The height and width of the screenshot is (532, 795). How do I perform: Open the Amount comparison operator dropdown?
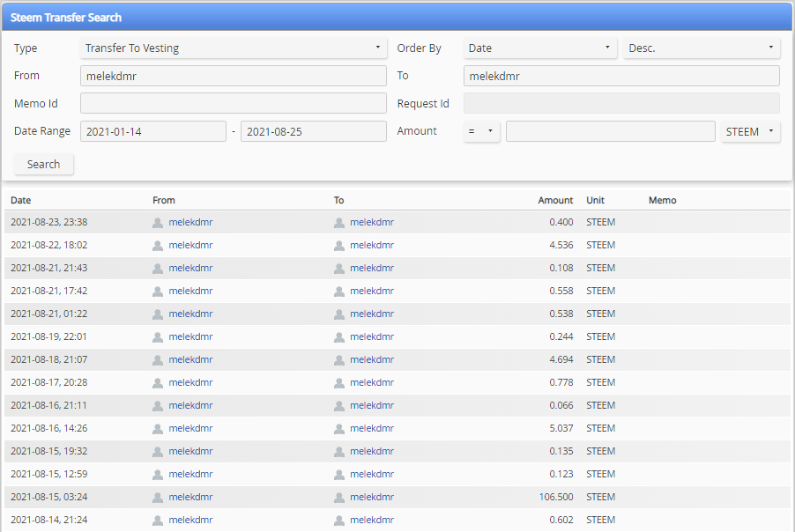tap(481, 131)
